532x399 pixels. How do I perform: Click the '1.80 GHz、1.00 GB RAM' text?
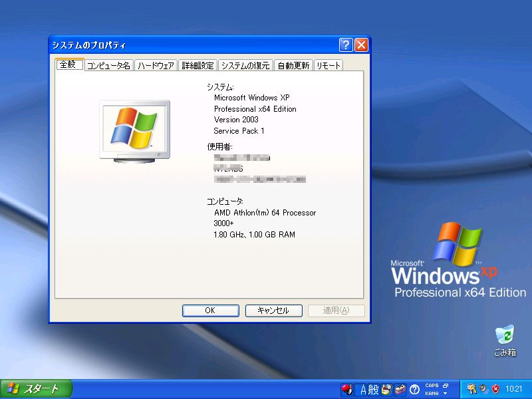(x=254, y=235)
